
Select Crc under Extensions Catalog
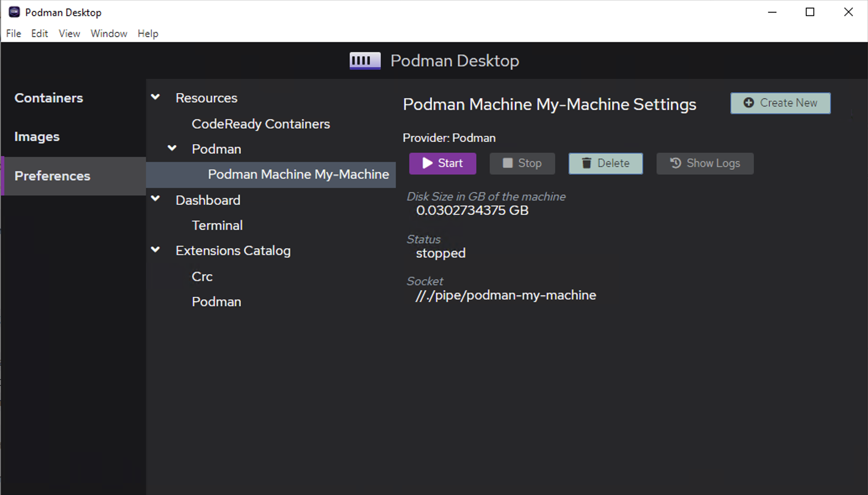[x=202, y=277]
